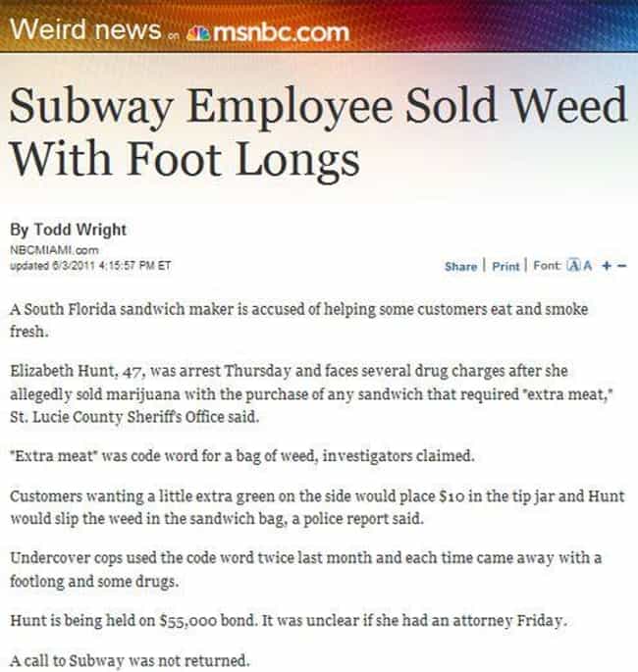Image resolution: width=638 pixels, height=672 pixels.
Task: Click author name Todd Wright
Action: [x=80, y=230]
